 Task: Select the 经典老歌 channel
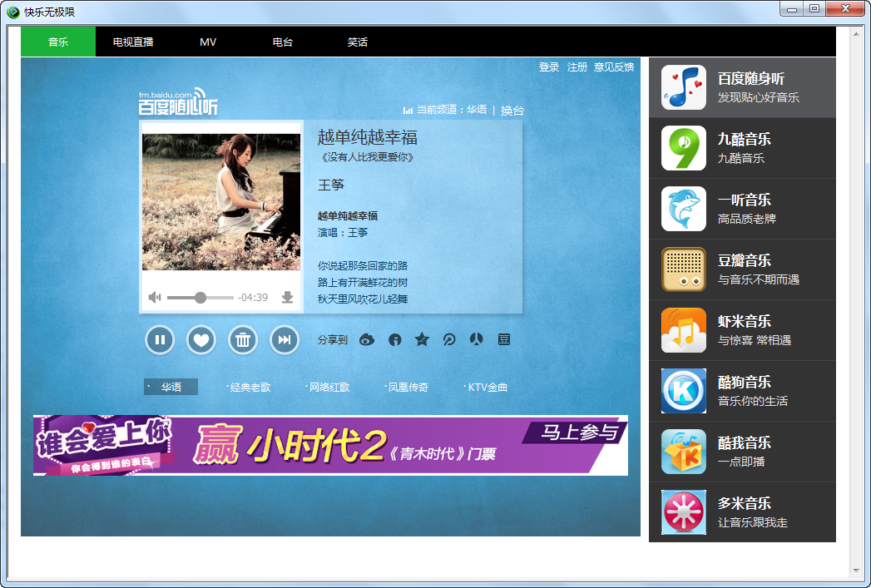click(x=248, y=387)
